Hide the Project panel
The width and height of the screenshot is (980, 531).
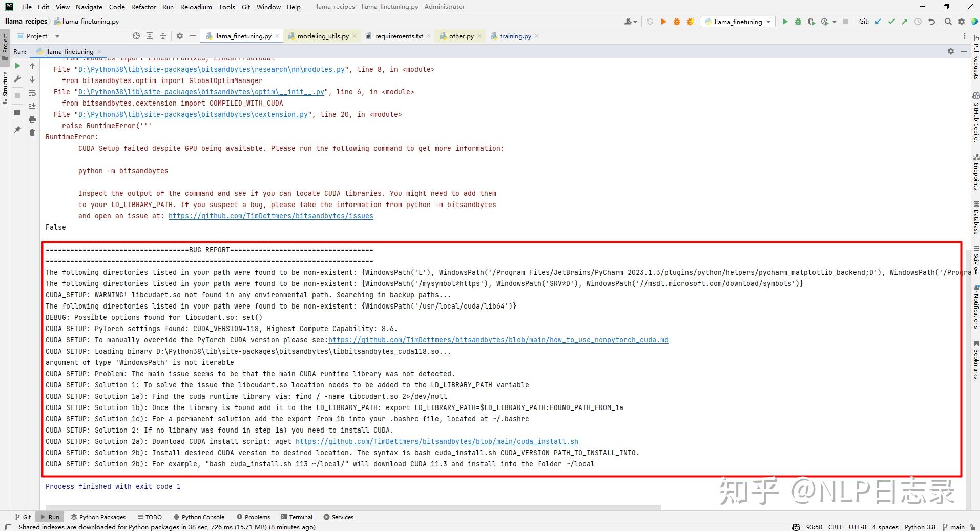click(193, 36)
